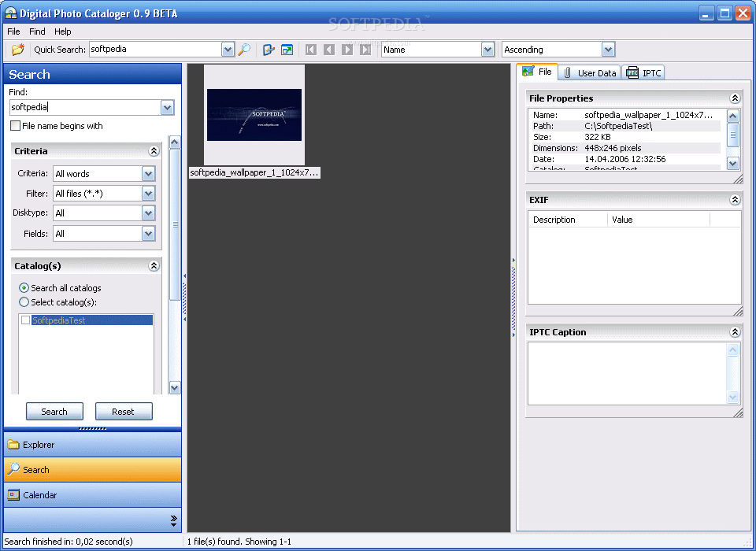
Task: Click the Calendar panel icon
Action: tap(13, 494)
